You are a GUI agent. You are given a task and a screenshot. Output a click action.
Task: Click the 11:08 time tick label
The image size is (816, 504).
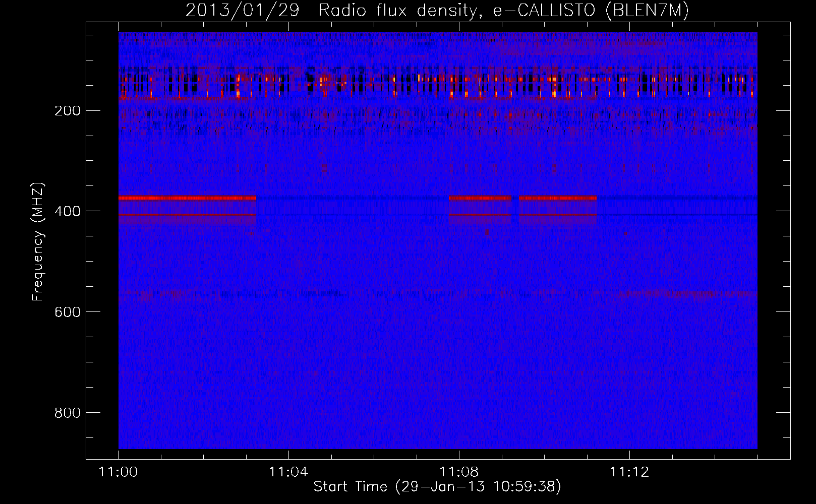459,472
